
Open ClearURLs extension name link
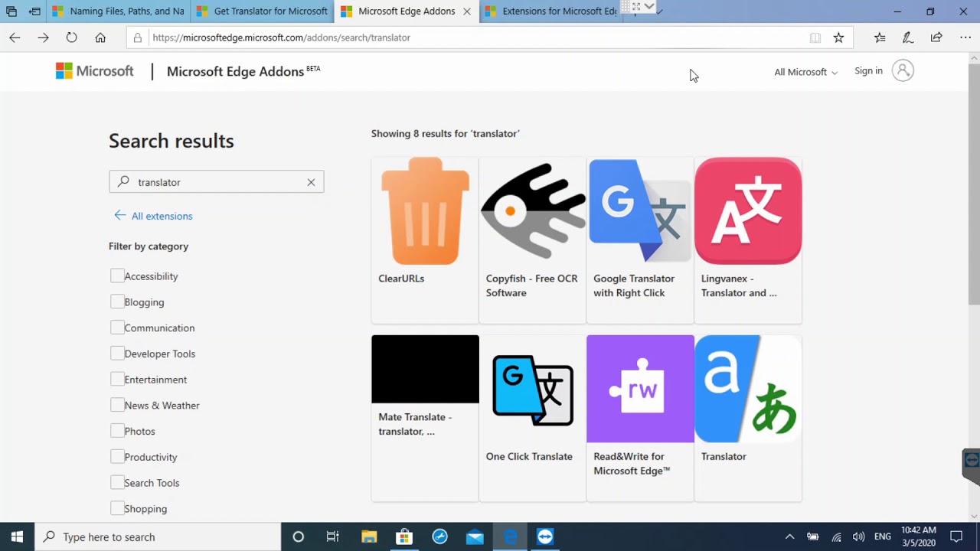401,279
